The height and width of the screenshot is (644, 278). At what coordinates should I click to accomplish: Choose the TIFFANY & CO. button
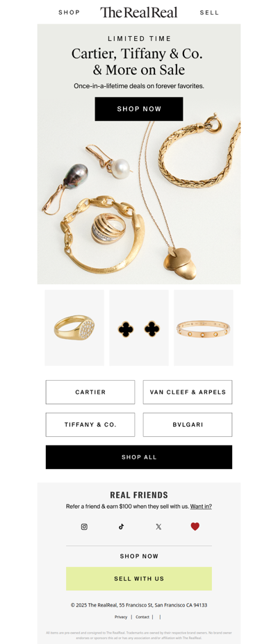point(90,424)
